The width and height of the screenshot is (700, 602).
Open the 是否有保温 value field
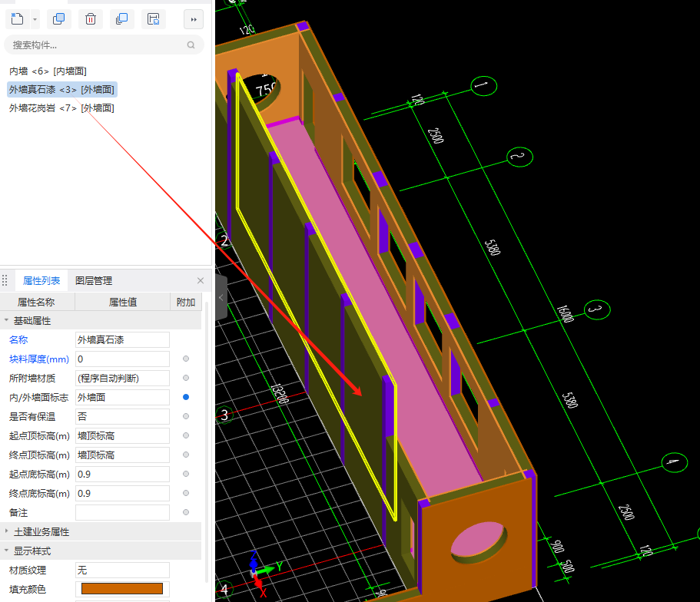click(x=122, y=417)
